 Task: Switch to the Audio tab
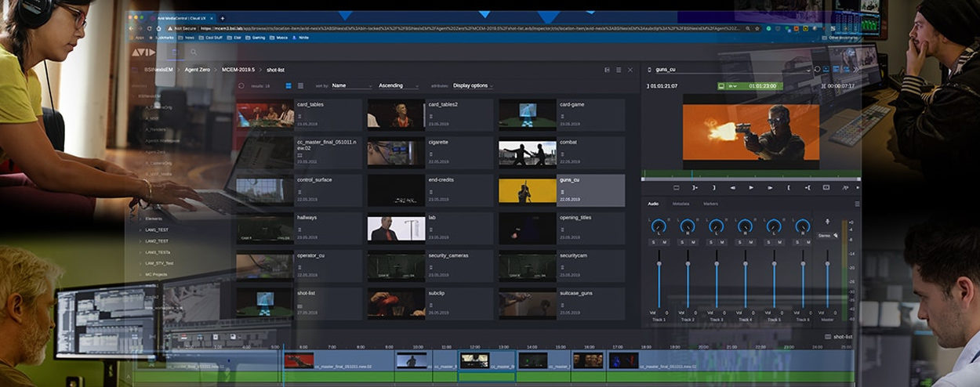[653, 204]
